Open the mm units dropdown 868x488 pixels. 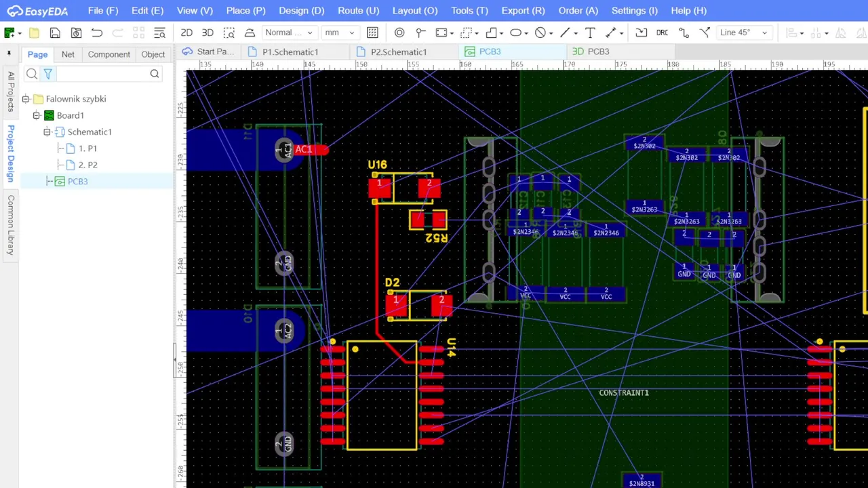[x=339, y=33]
